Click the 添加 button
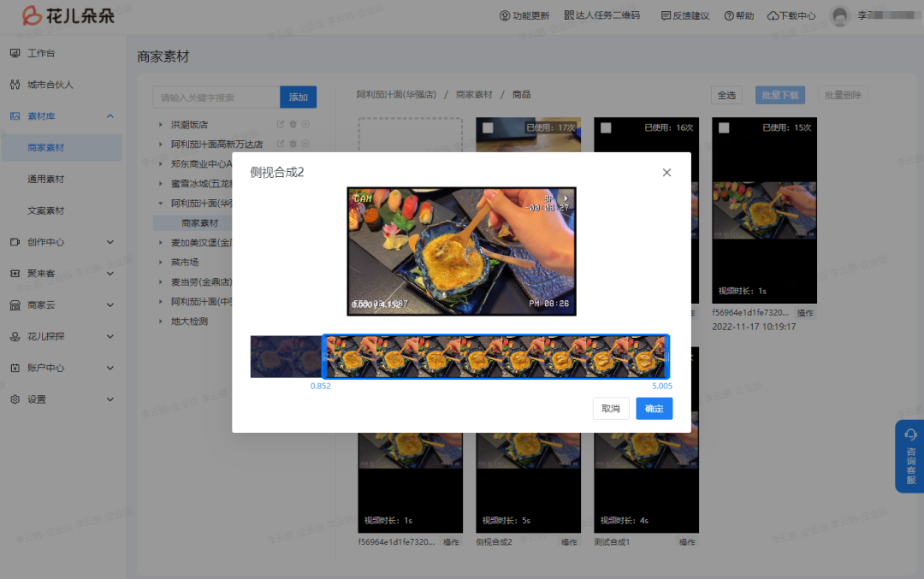Screen dimensions: 924x579 tap(299, 97)
